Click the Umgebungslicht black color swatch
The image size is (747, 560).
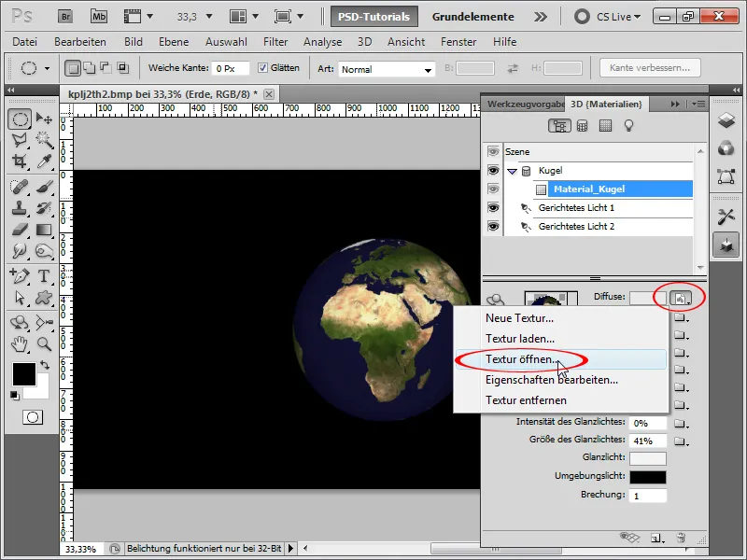[647, 477]
